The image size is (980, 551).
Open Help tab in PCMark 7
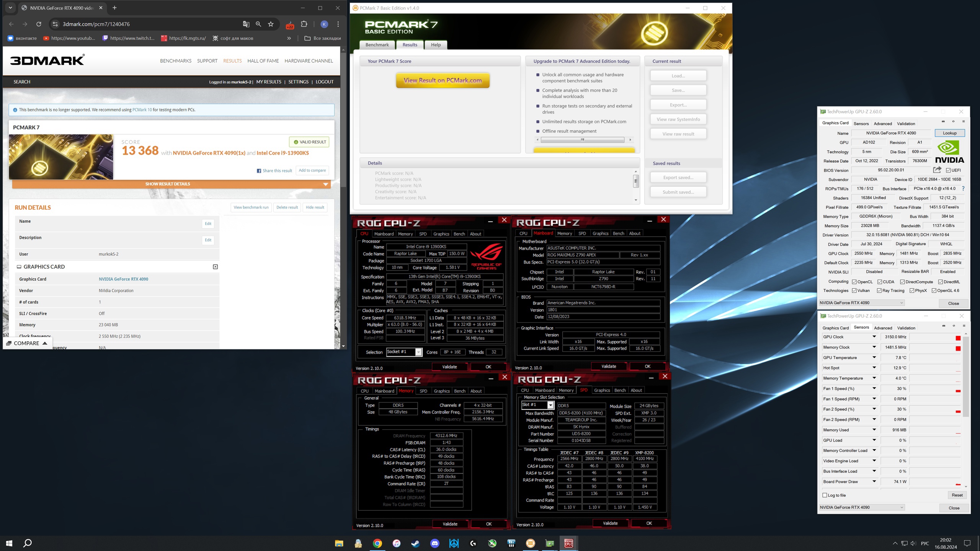[436, 45]
